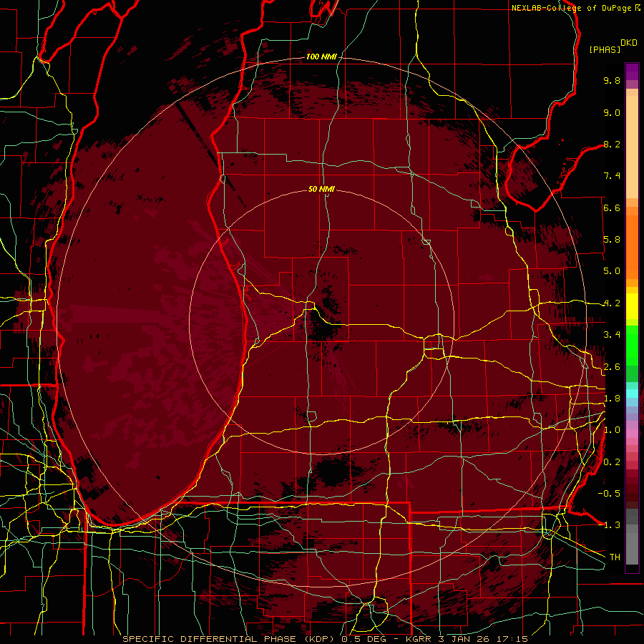This screenshot has height=644, width=644.
Task: Pick the cyan segment of the color bar
Action: pos(632,393)
